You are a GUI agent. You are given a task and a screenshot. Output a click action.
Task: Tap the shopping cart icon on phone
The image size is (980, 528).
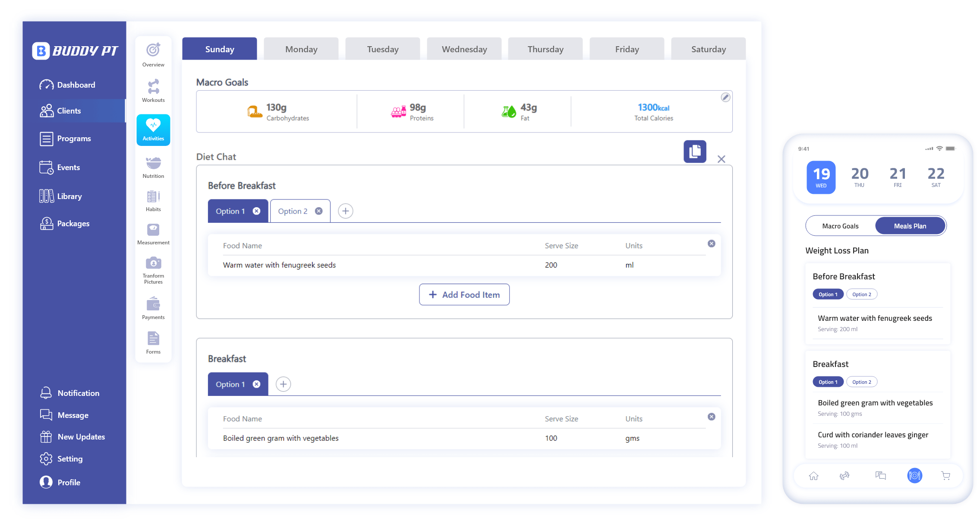[945, 476]
